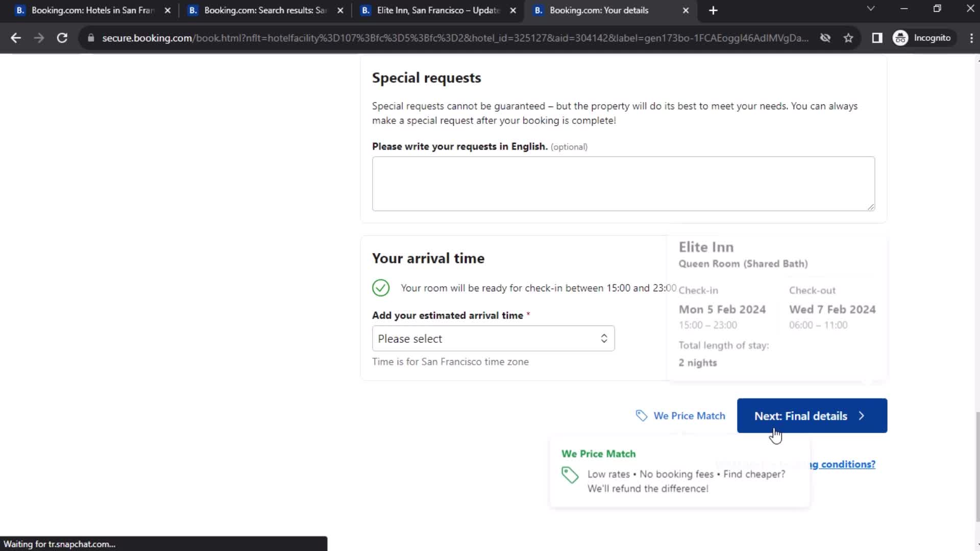This screenshot has height=551, width=980.
Task: Select the arrival time dropdown
Action: tap(492, 338)
